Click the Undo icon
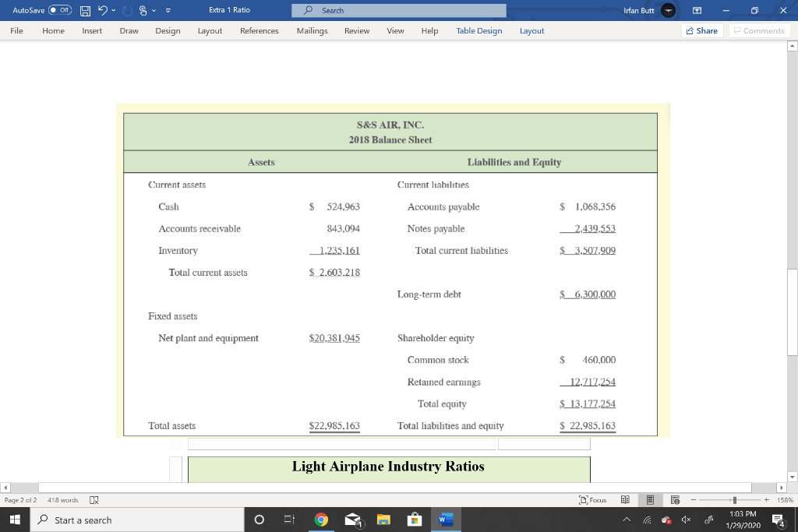This screenshot has width=798, height=532. [103, 9]
